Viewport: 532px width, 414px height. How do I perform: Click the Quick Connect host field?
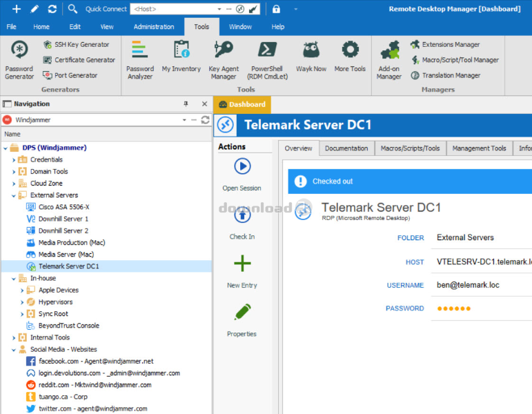173,9
